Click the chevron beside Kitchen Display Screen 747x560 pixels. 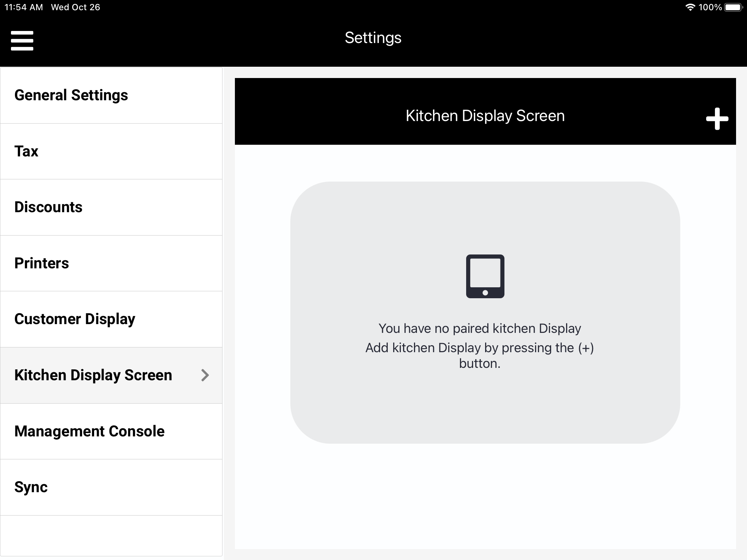tap(205, 375)
